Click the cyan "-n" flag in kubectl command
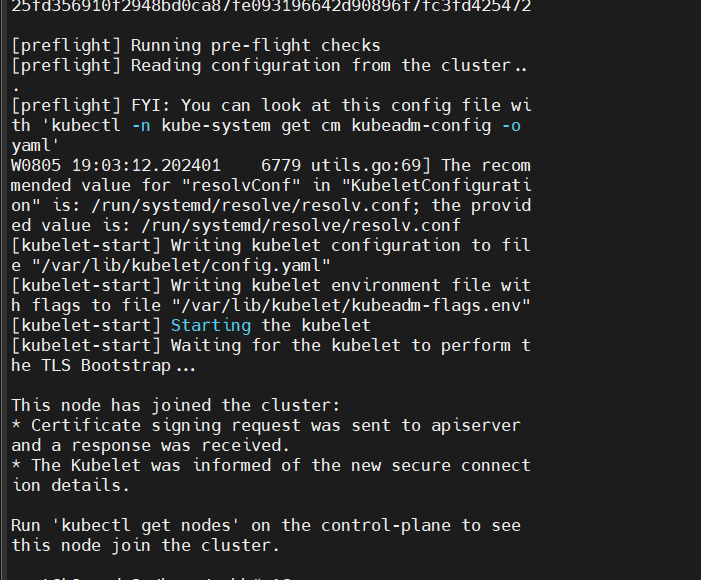The width and height of the screenshot is (701, 580). coord(141,125)
